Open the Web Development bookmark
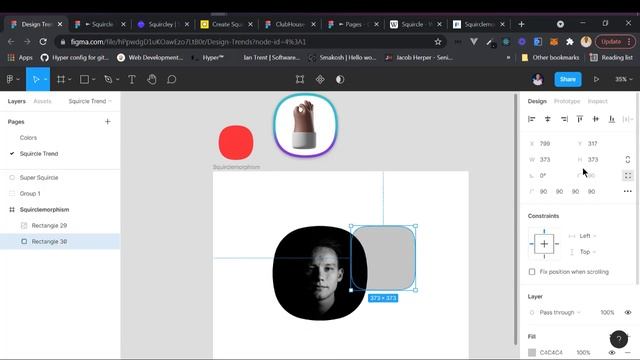This screenshot has width=640, height=360. point(150,58)
